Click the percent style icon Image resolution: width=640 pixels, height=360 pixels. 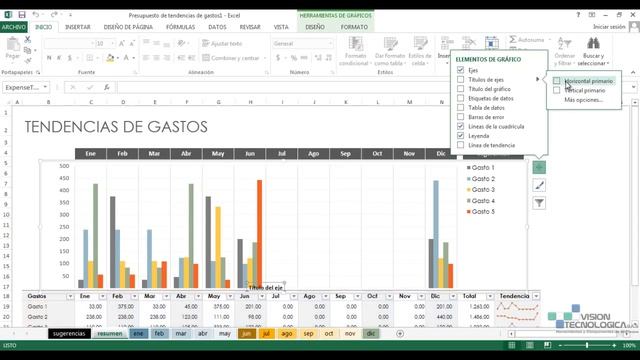[x=293, y=58]
